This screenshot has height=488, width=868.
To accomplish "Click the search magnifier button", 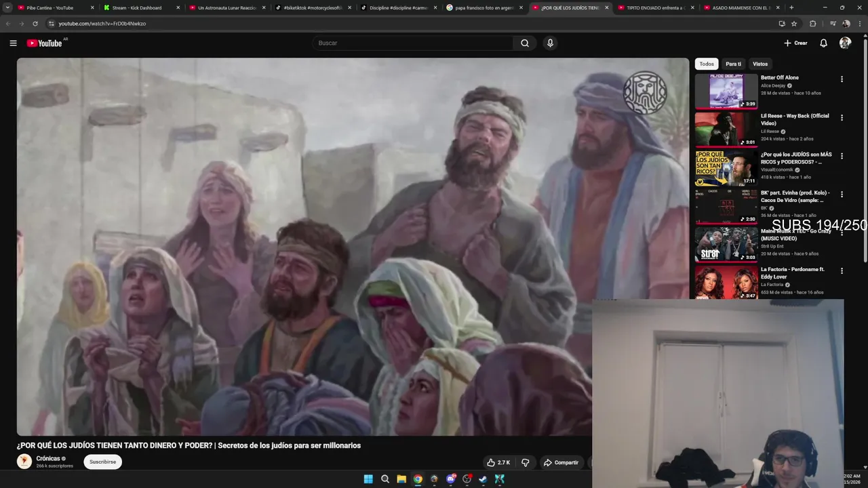I will click(x=525, y=43).
